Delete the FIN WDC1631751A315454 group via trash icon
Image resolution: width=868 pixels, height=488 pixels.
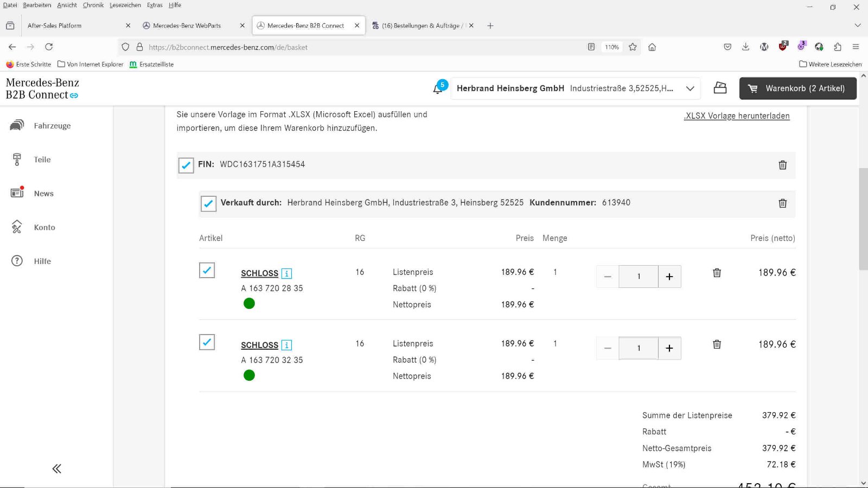tap(782, 165)
